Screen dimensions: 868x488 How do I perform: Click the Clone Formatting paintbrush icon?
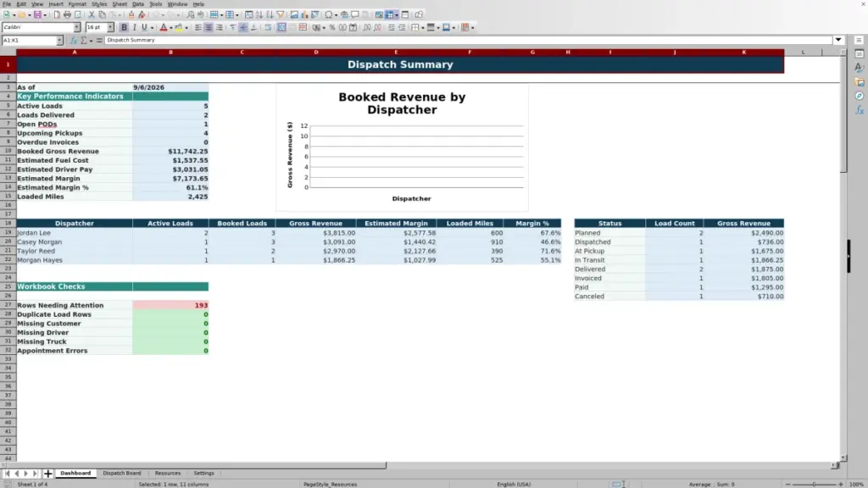tap(131, 14)
